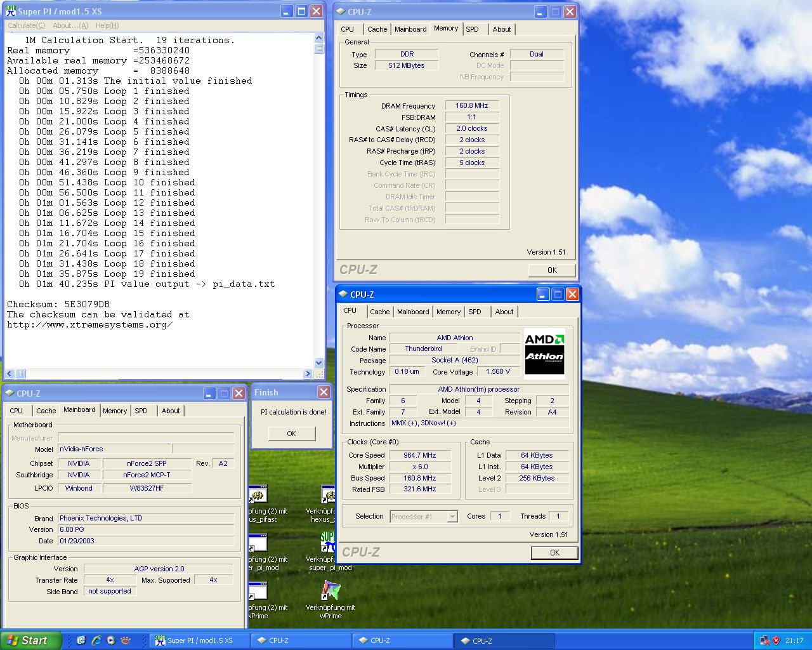812x650 pixels.
Task: Click the W83627HF LPCIO field
Action: click(x=147, y=488)
